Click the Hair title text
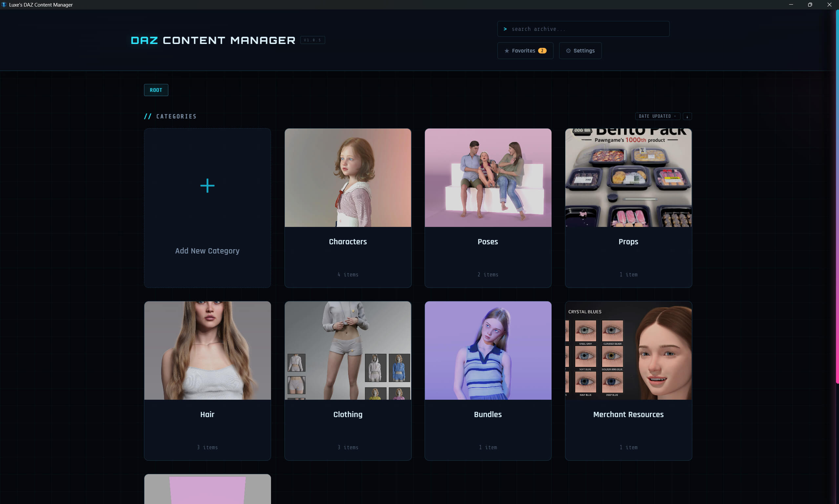The image size is (839, 504). [207, 414]
